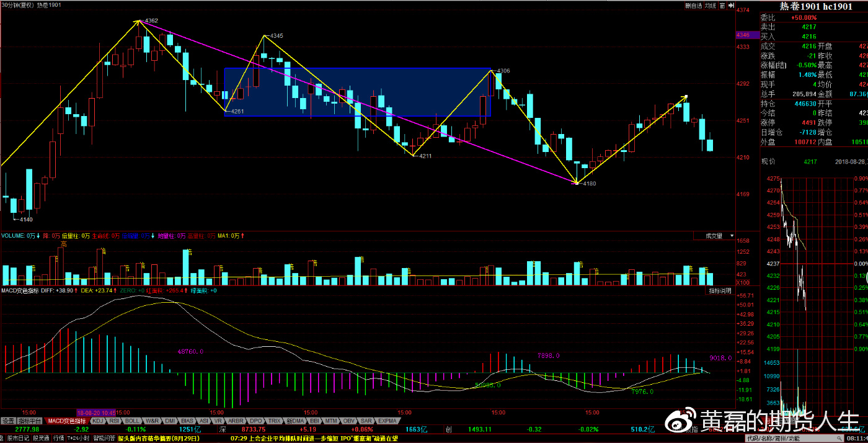Viewport: 868px width, 443px height.
Task: Click the 热卷1901 hc1901 contract title
Action: (x=815, y=6)
